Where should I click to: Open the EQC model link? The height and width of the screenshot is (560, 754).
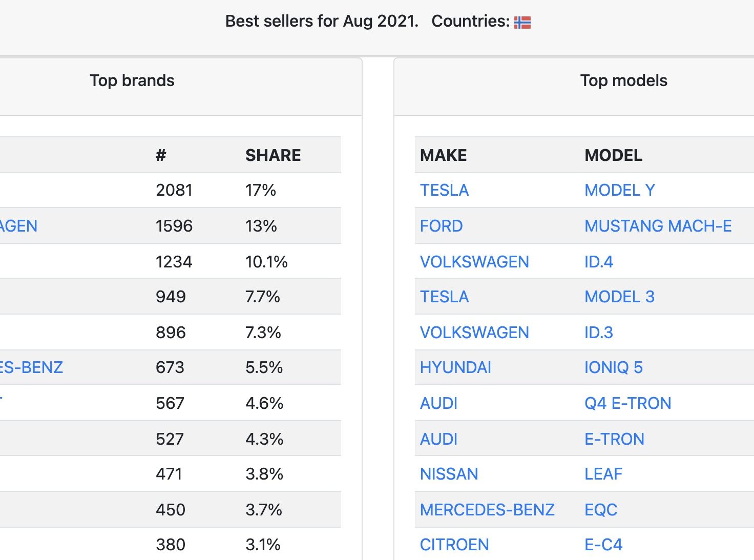(601, 510)
